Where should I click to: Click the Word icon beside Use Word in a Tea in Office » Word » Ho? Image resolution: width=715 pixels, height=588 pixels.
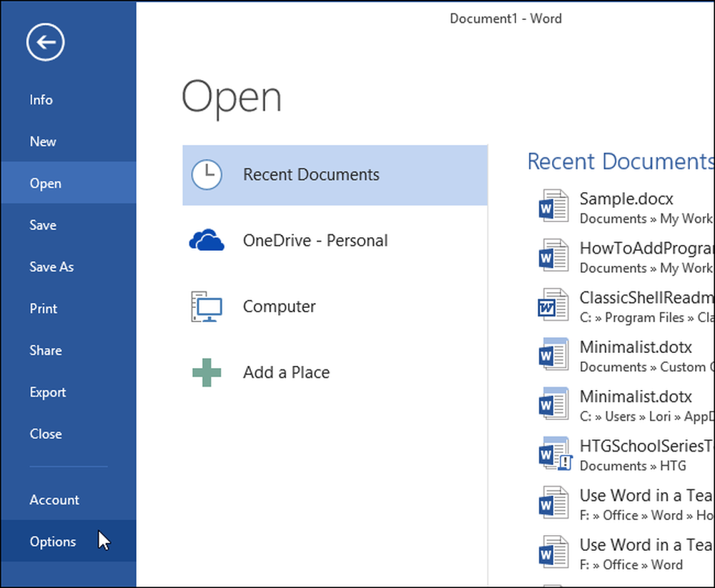point(553,503)
